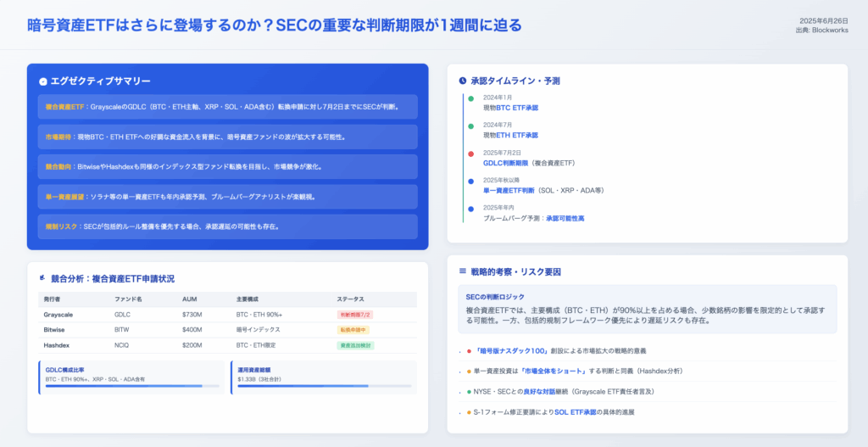Click the 運用資産総額 progress bar
Viewport: 868px width, 447px height.
pyautogui.click(x=325, y=386)
